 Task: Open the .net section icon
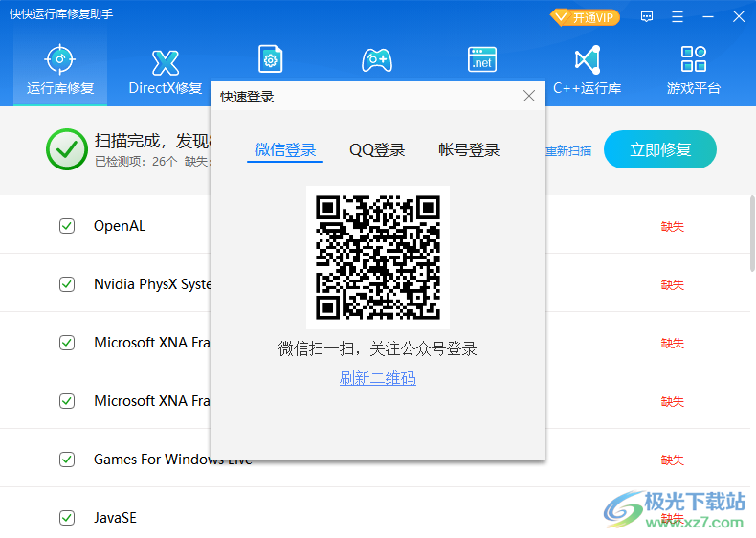click(x=482, y=59)
